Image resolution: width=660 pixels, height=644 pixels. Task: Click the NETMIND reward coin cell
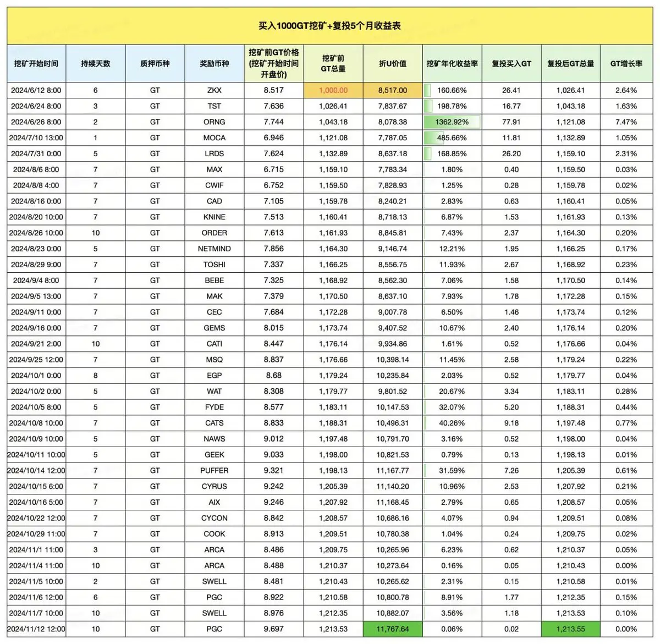tap(215, 249)
